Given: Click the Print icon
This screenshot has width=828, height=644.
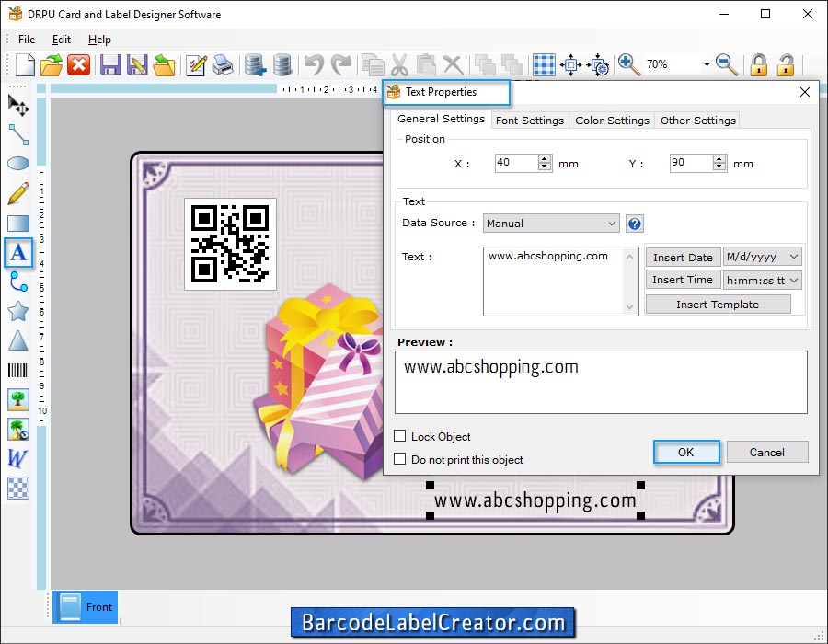Looking at the screenshot, I should [x=223, y=65].
